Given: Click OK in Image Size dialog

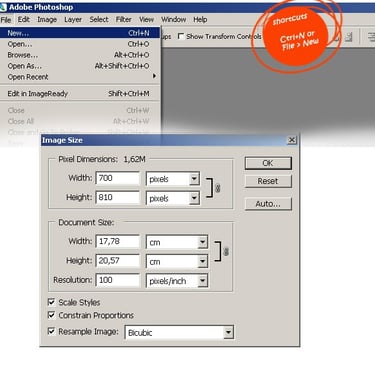Looking at the screenshot, I should pyautogui.click(x=268, y=163).
